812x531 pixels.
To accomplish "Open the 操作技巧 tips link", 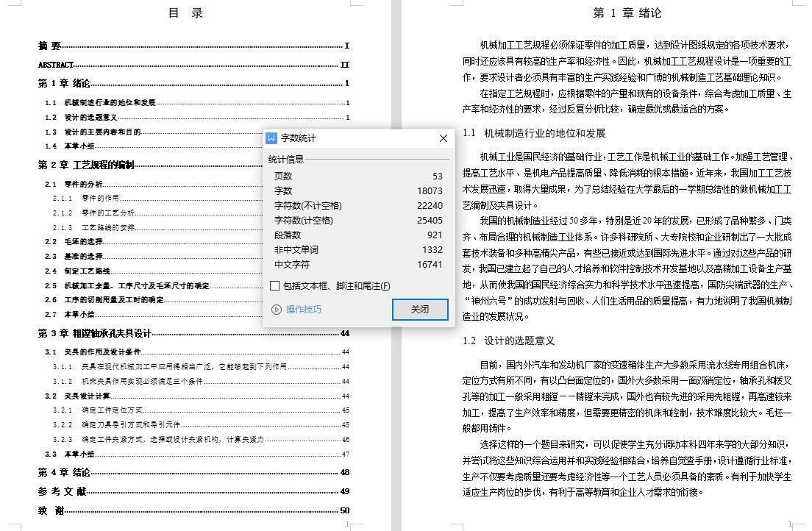I will [303, 310].
